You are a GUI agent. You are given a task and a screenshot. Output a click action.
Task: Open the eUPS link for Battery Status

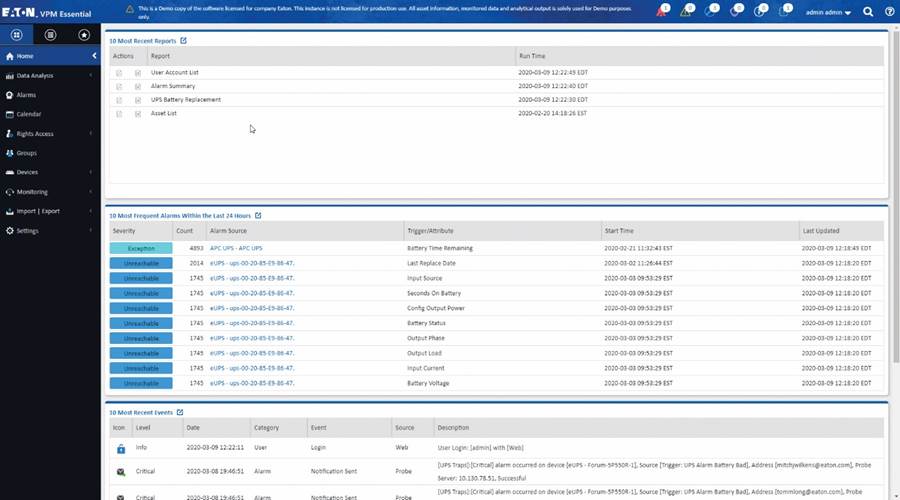point(252,323)
